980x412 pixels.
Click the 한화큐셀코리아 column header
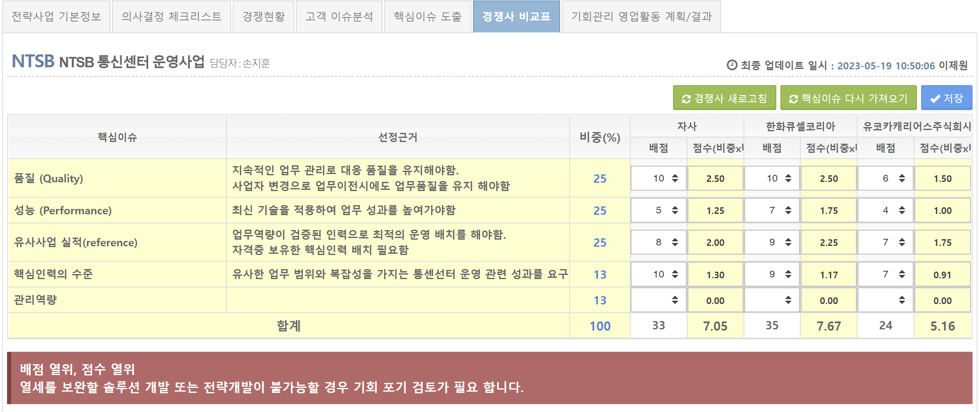click(x=800, y=126)
